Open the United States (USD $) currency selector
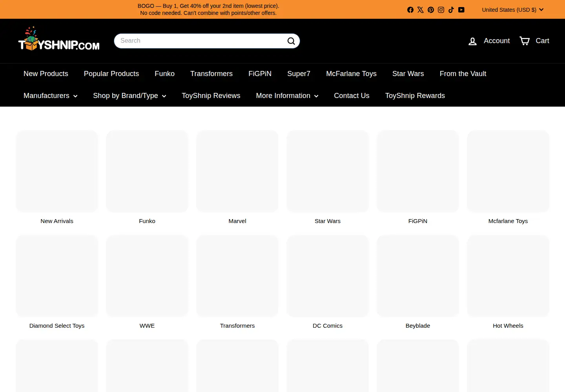The width and height of the screenshot is (565, 392). [512, 10]
